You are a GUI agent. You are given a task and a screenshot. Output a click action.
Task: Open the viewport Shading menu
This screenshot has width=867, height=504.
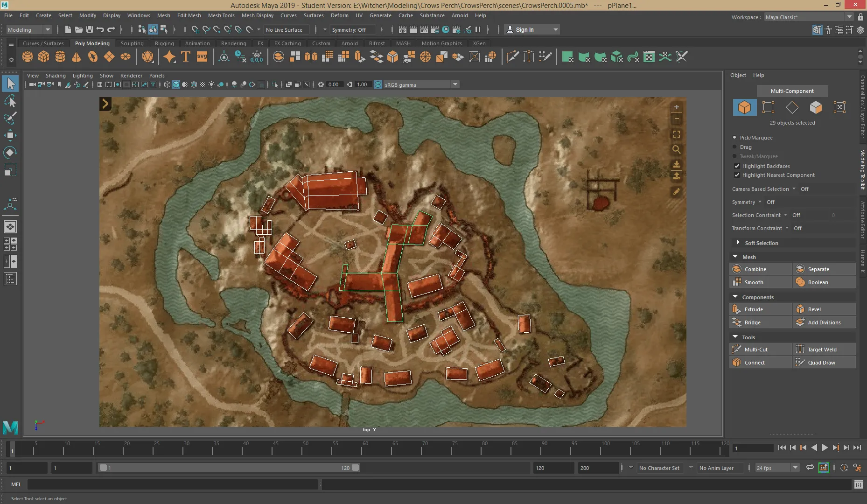[56, 76]
